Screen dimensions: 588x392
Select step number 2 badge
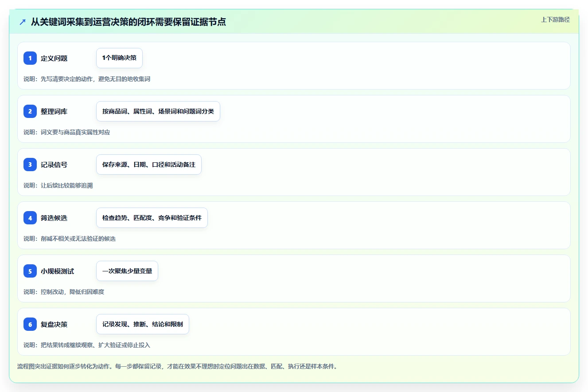pos(30,111)
